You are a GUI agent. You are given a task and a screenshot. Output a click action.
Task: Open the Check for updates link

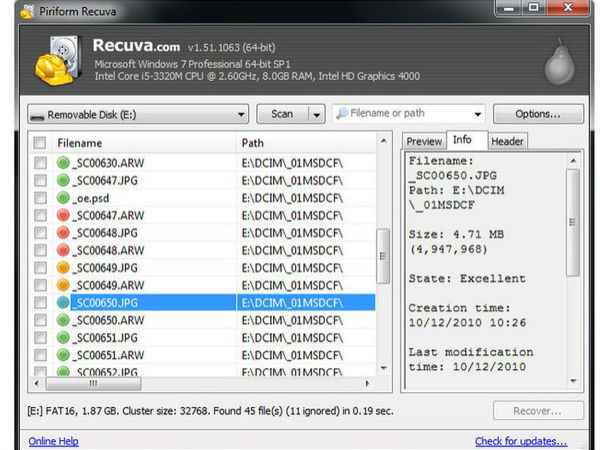pos(520,441)
